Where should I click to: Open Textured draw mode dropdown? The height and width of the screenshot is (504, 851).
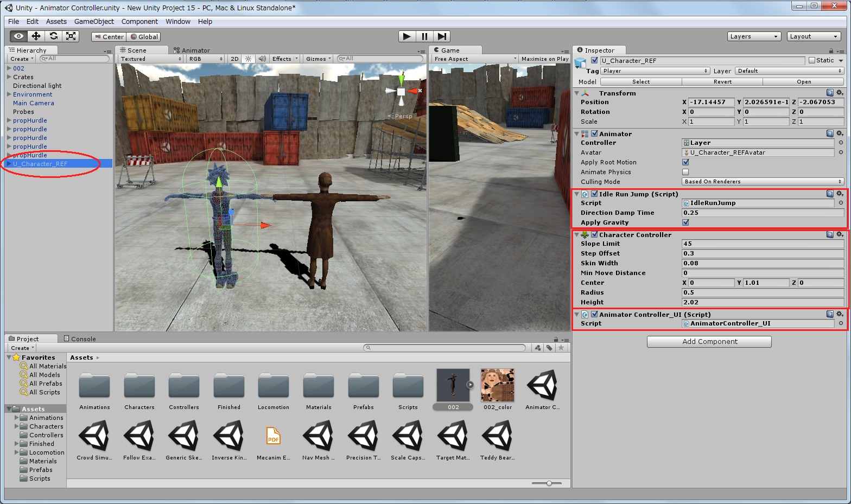(150, 59)
